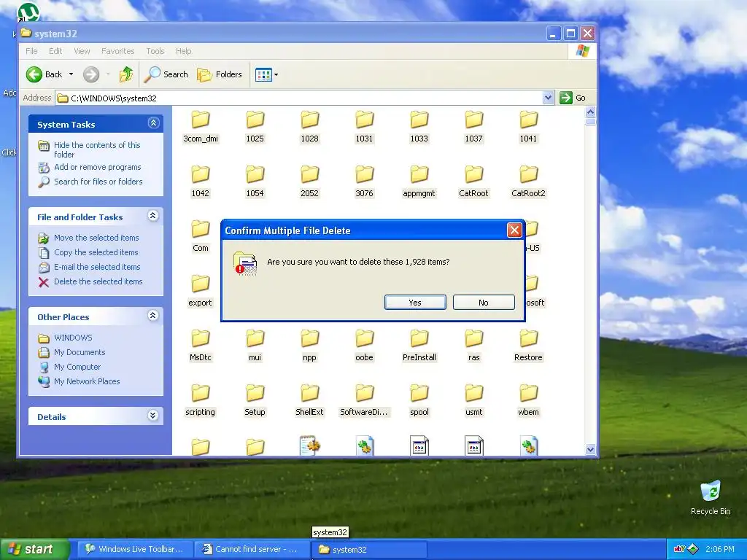Image resolution: width=747 pixels, height=560 pixels.
Task: Click the Up one level folder icon
Action: (x=125, y=74)
